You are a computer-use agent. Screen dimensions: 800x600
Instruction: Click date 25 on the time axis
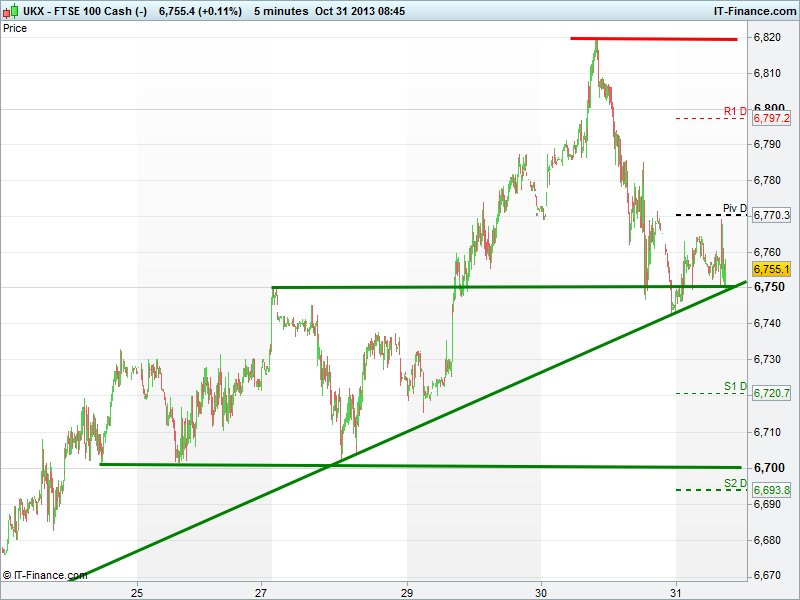coord(137,593)
